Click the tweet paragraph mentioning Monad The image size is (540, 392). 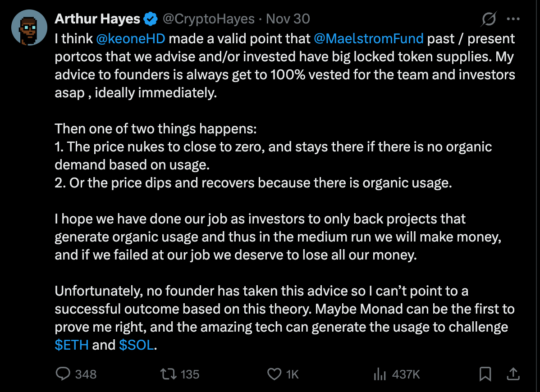tap(284, 309)
